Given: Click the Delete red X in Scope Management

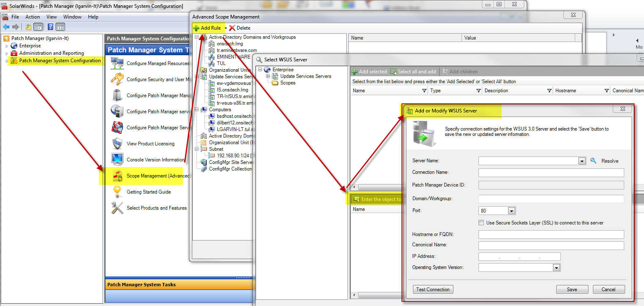Looking at the screenshot, I should pyautogui.click(x=232, y=28).
